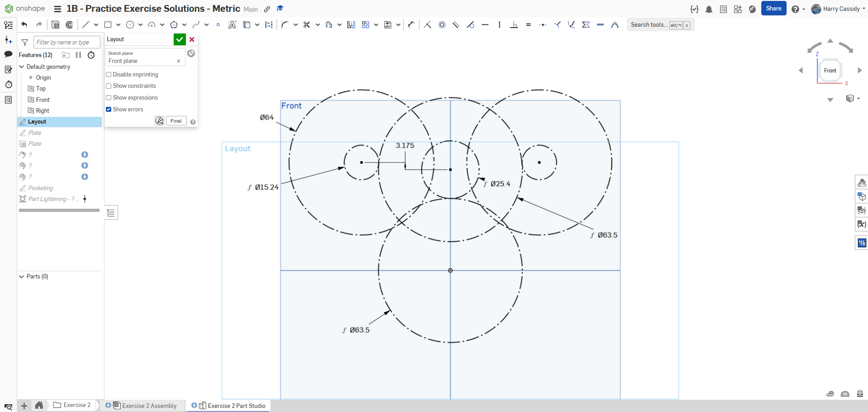Collapse the Parts (0) section

(x=21, y=276)
